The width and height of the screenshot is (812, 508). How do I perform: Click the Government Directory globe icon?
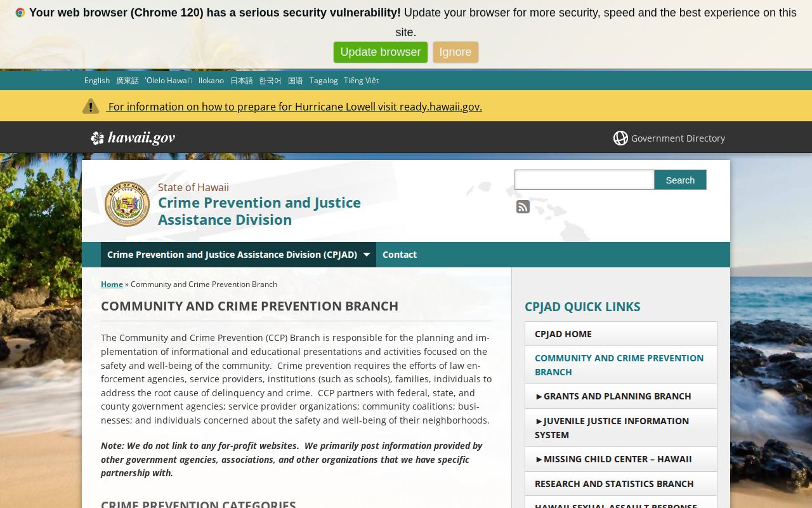620,138
